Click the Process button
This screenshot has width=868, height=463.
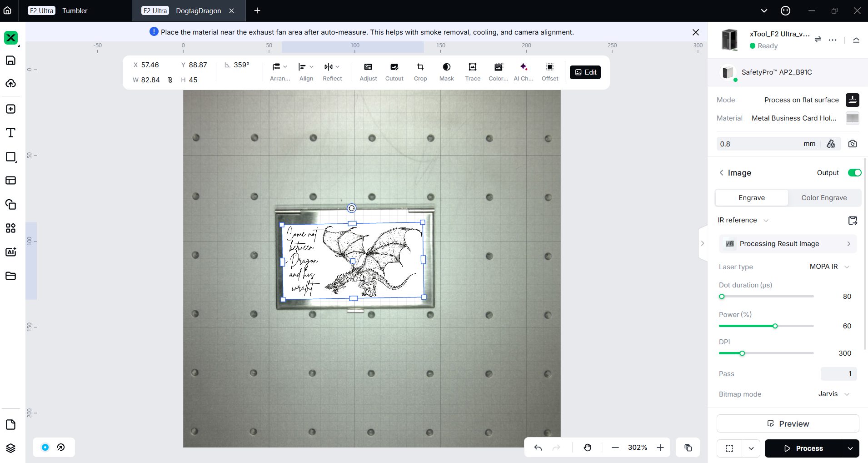pos(803,448)
